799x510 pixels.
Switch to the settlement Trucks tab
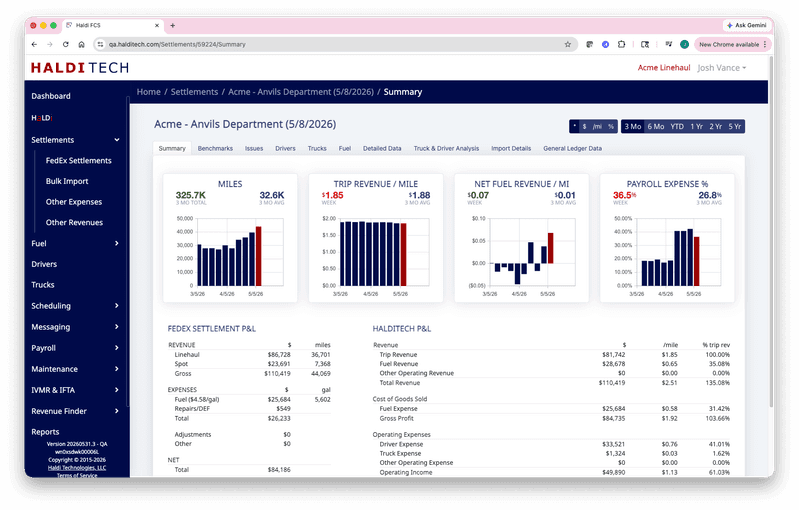click(317, 148)
